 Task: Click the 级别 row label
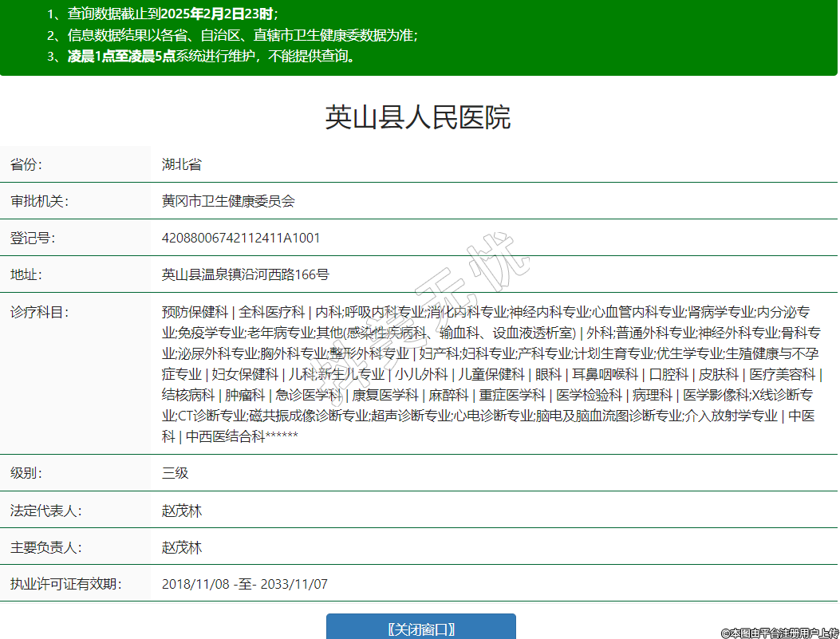pyautogui.click(x=26, y=472)
